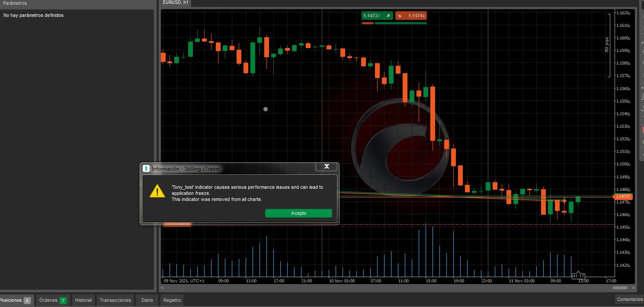Image resolution: width=644 pixels, height=307 pixels.
Task: Click 'This indicator was removed from all charts.'
Action: click(x=217, y=199)
